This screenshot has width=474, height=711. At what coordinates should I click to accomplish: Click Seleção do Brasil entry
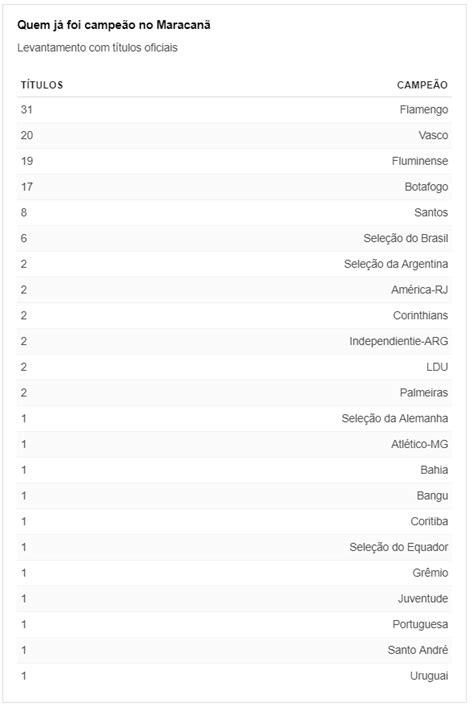[x=406, y=239]
